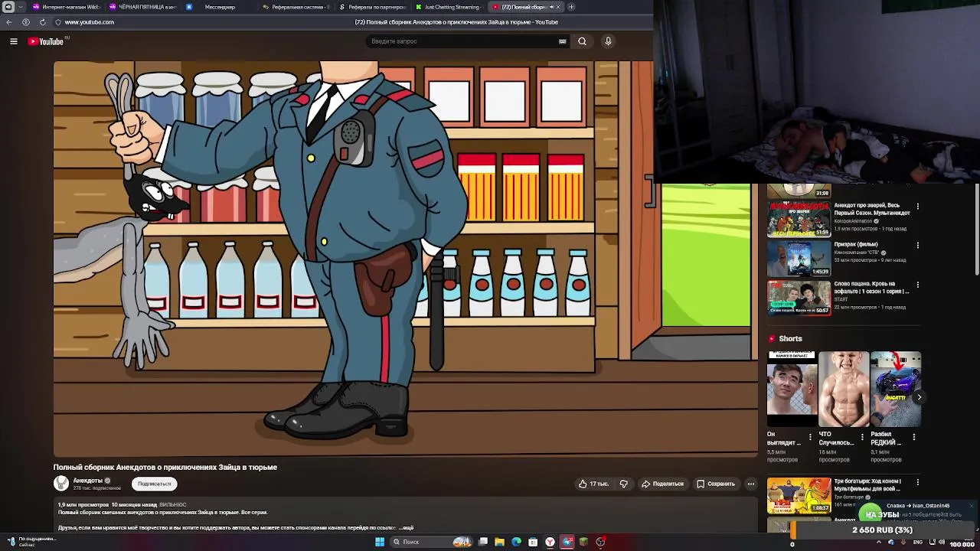The height and width of the screenshot is (551, 980).
Task: Open the 2 650 RUB donation goal bar
Action: [x=883, y=530]
